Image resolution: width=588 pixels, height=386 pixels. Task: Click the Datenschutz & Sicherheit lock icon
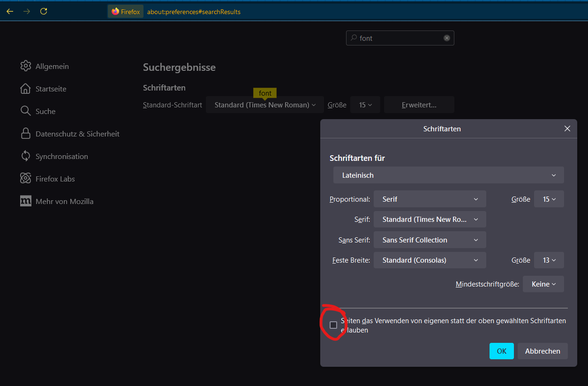[25, 134]
